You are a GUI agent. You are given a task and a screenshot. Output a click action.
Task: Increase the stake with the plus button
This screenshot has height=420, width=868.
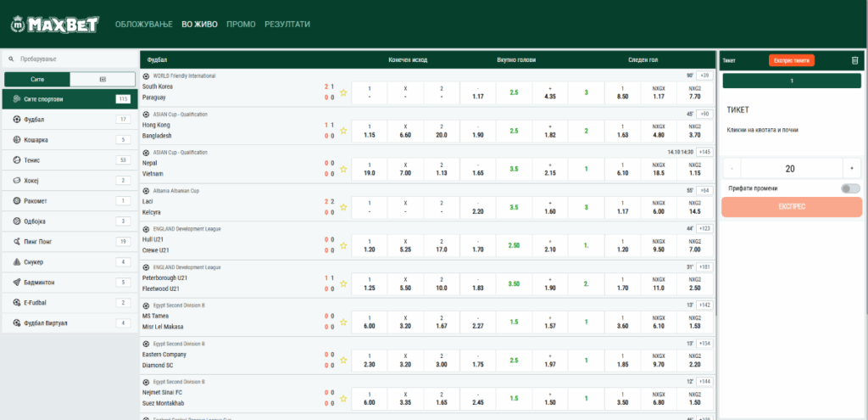coord(852,168)
